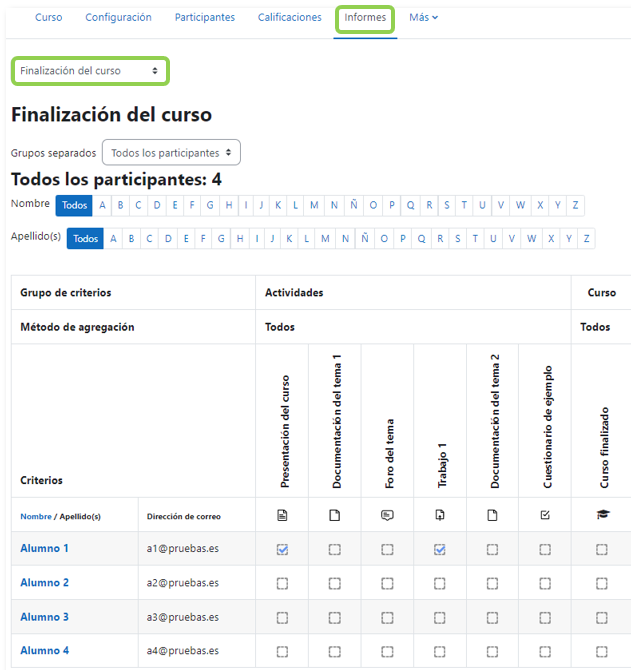The image size is (631, 670).
Task: Select Todos in the Nombre filter
Action: coord(74,206)
